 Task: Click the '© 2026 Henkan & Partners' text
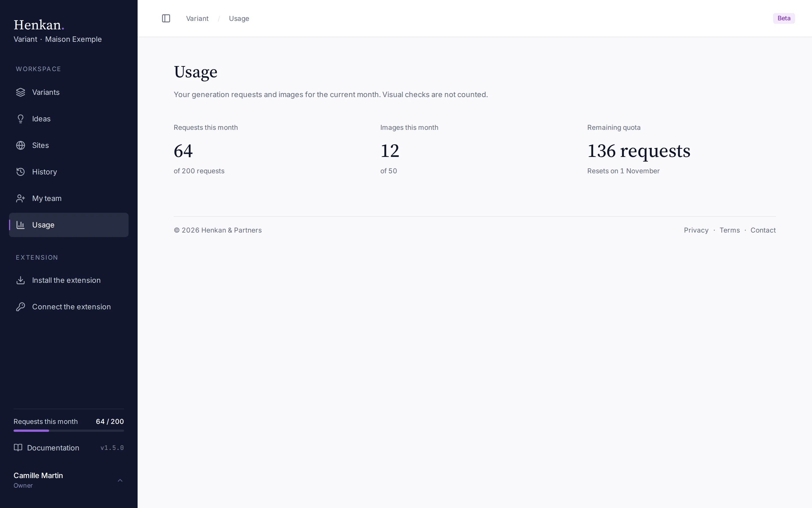tap(218, 230)
